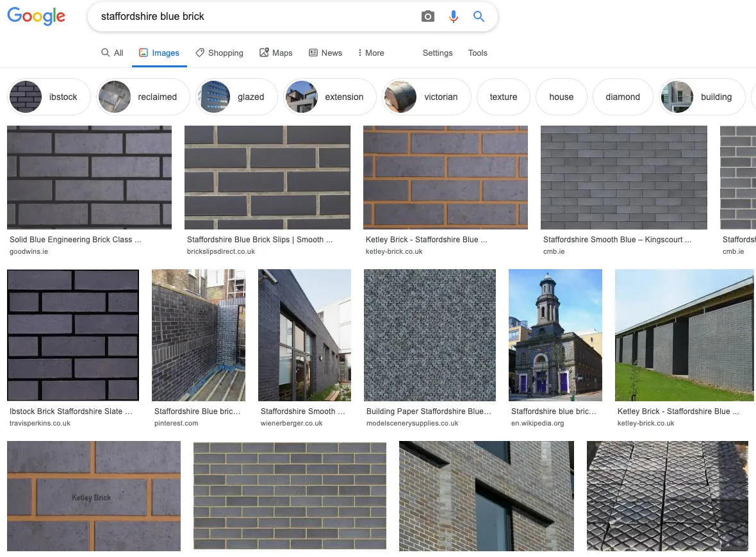
Task: Visit travisperkins.co.uk source link
Action: [40, 424]
